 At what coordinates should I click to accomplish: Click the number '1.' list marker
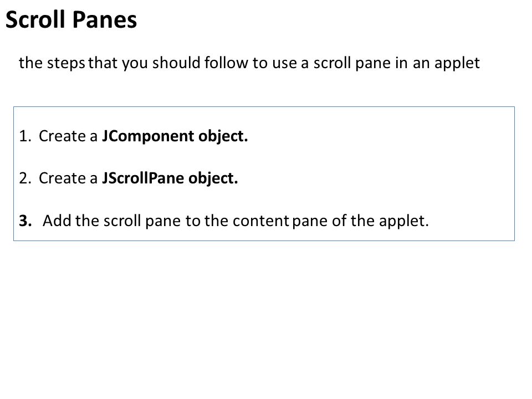(x=25, y=136)
